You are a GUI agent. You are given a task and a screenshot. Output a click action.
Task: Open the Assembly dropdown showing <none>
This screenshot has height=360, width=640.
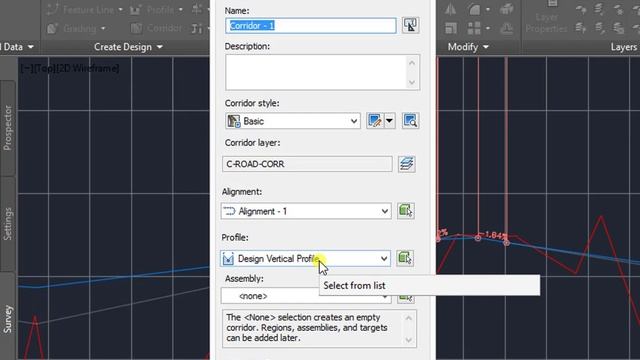[x=306, y=296]
